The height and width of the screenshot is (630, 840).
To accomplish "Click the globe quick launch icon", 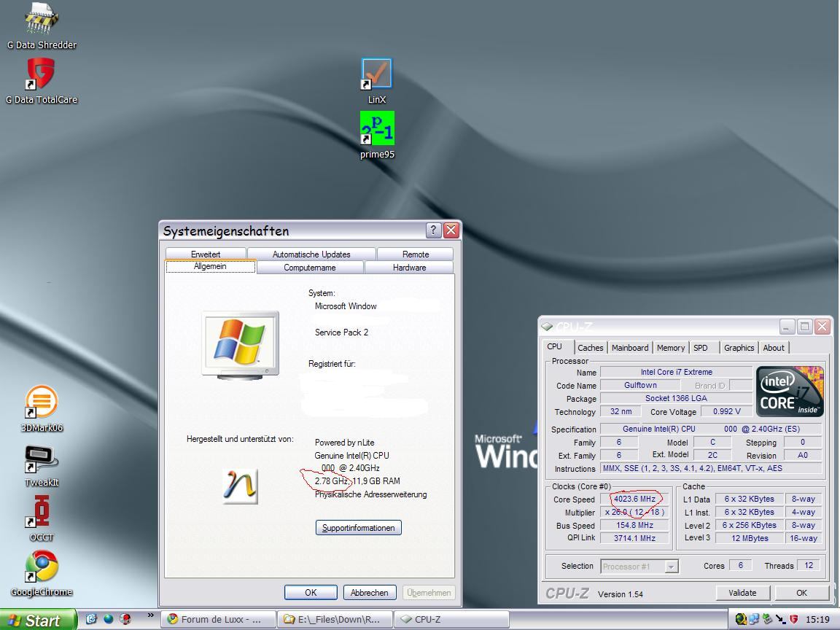I will pyautogui.click(x=108, y=619).
